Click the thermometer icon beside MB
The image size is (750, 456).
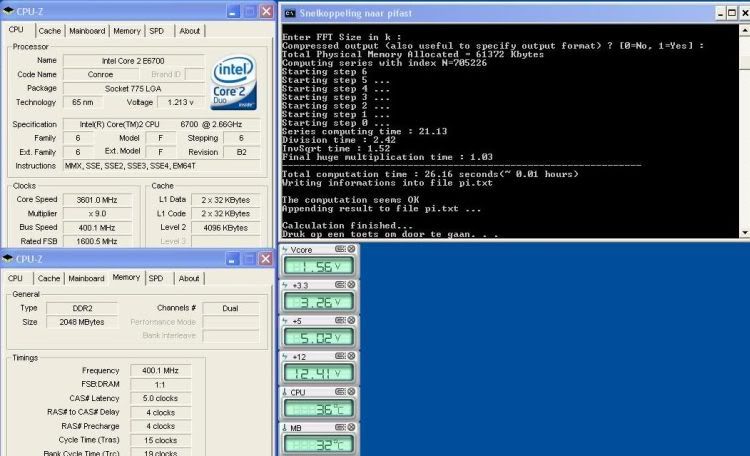pos(285,427)
